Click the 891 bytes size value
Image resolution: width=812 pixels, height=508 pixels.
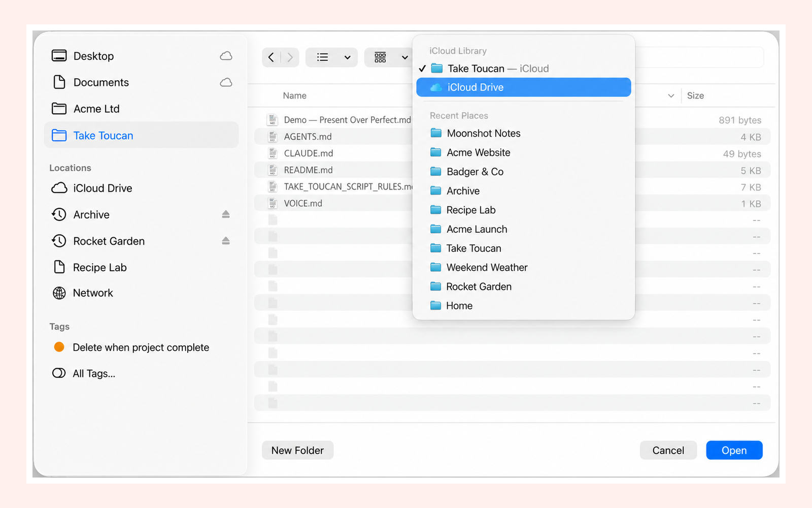tap(740, 120)
